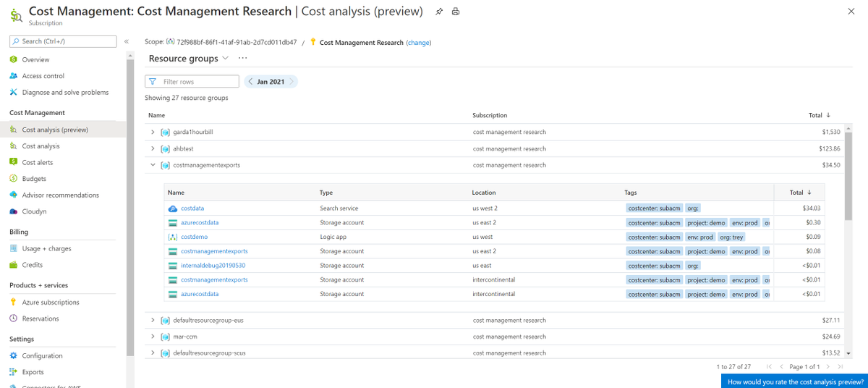The image size is (868, 388).
Task: Open the Usage + charges icon
Action: (x=14, y=248)
